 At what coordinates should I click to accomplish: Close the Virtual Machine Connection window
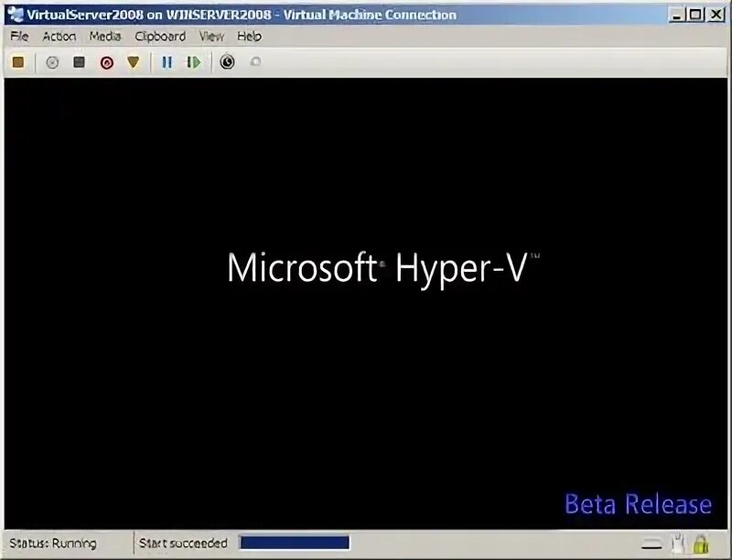(x=716, y=15)
